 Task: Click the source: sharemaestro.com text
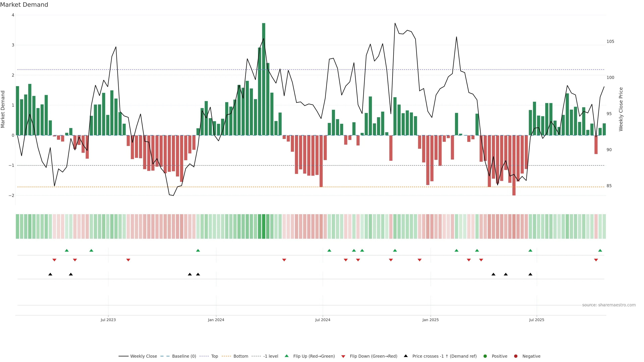tap(609, 305)
